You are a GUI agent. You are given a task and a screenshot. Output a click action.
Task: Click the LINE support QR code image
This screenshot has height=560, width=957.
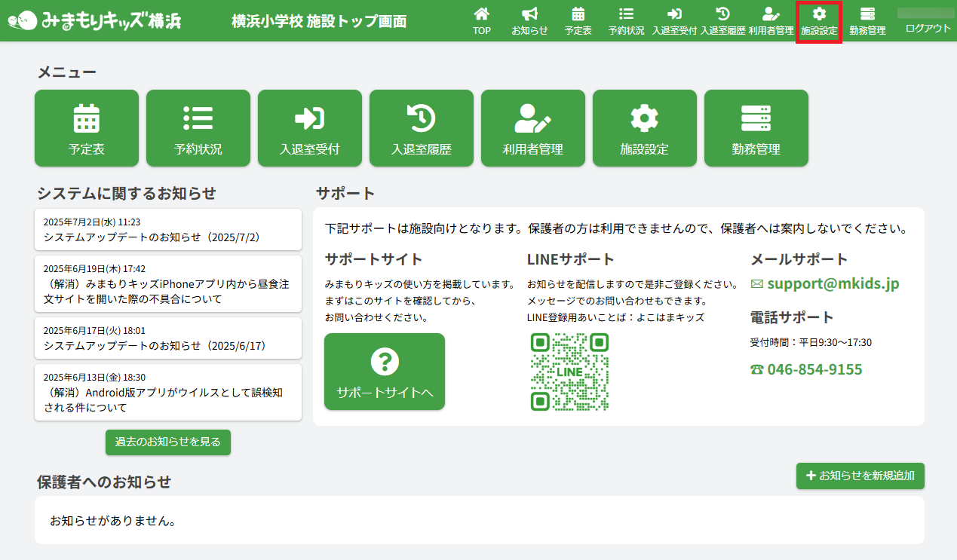point(569,372)
